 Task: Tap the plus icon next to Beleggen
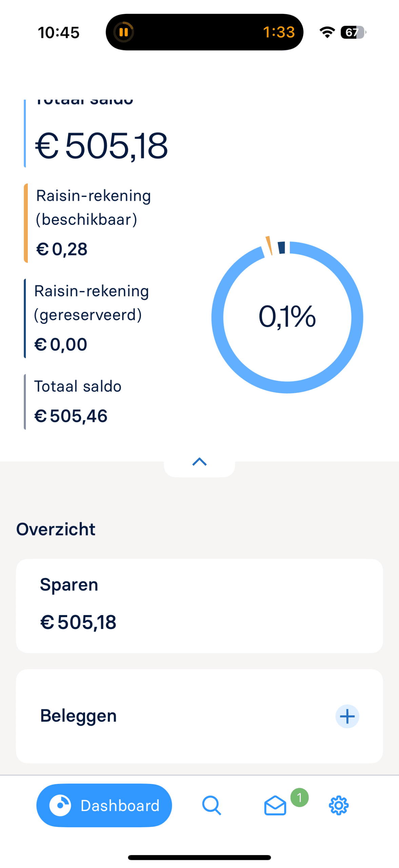click(x=347, y=716)
